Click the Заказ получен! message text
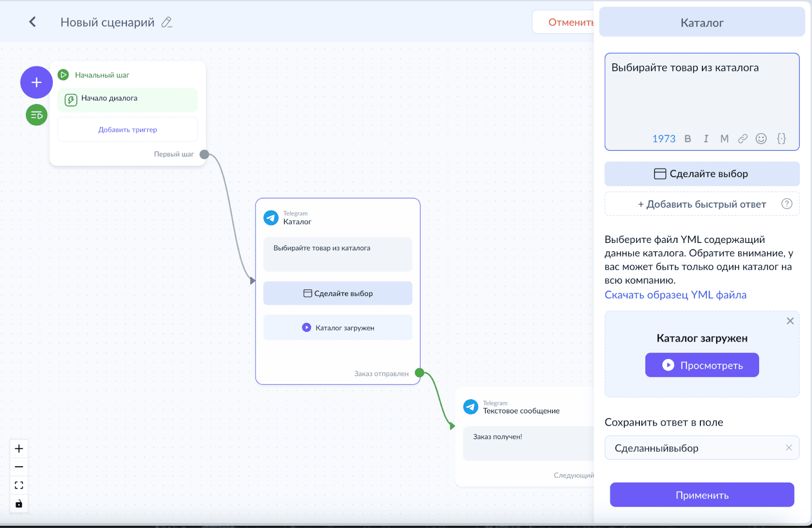This screenshot has height=528, width=812. (x=497, y=437)
